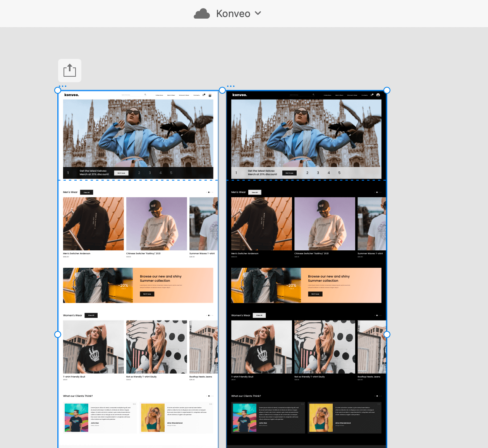
Task: Click the T-shirt Friendly Skull photo, dark artboard
Action: point(261,347)
